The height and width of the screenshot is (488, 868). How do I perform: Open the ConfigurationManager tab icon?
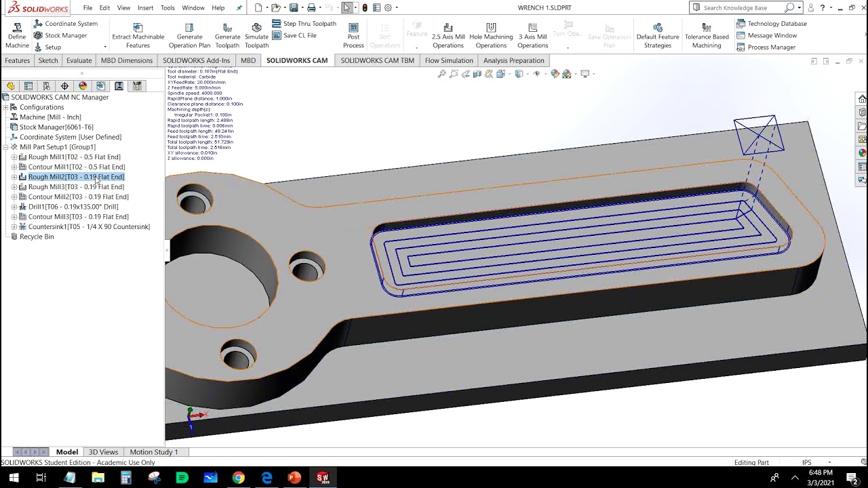tap(46, 86)
